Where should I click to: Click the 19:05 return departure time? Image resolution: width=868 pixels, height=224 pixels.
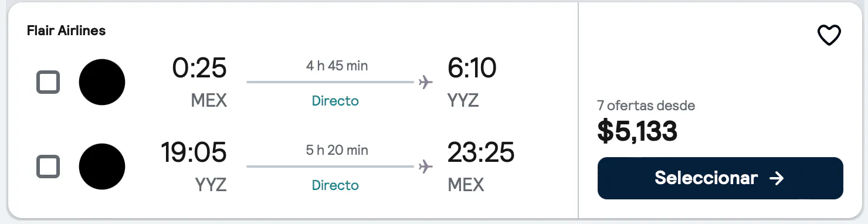click(194, 152)
